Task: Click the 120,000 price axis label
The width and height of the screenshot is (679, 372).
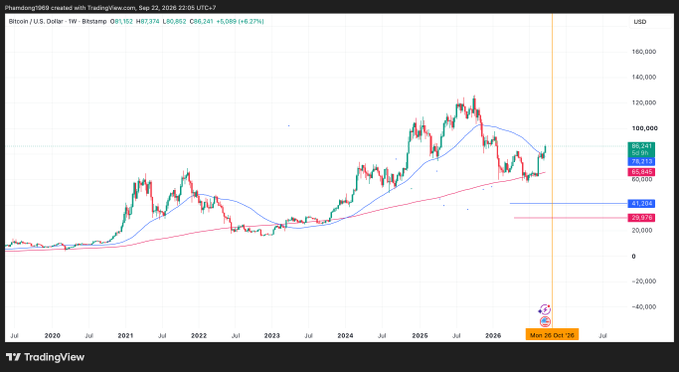Action: [x=644, y=103]
